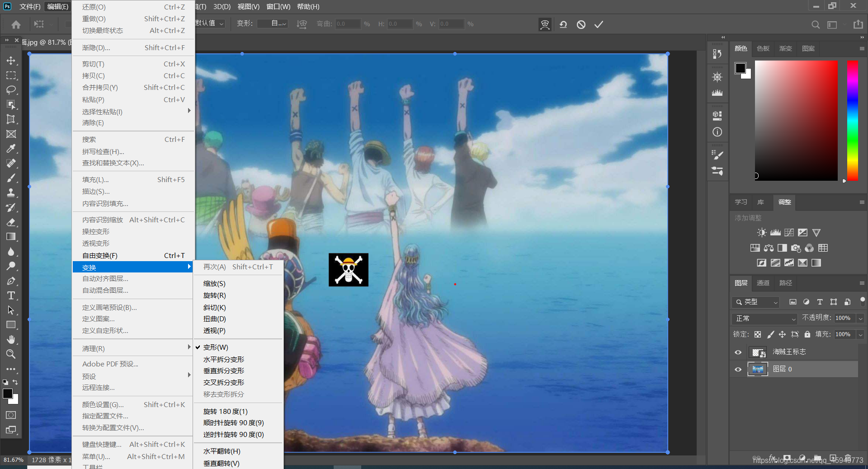The width and height of the screenshot is (868, 469).
Task: Pick a color in the red gradient field
Action: (x=796, y=120)
